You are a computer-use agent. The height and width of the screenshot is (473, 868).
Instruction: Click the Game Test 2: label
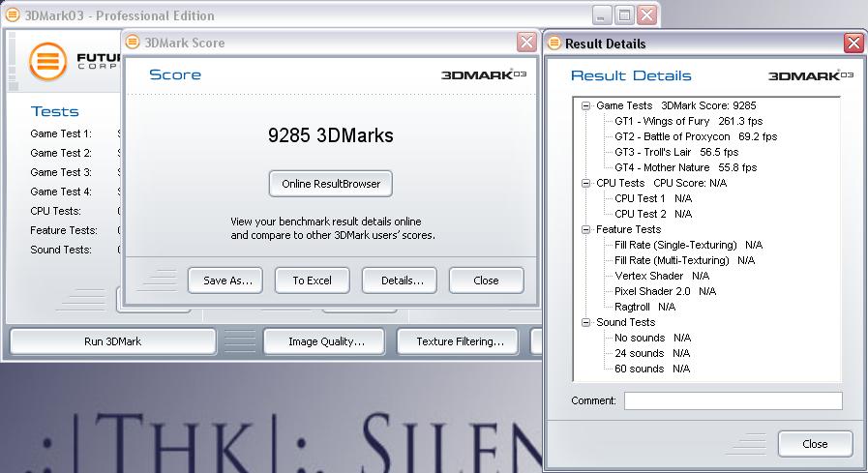point(61,153)
